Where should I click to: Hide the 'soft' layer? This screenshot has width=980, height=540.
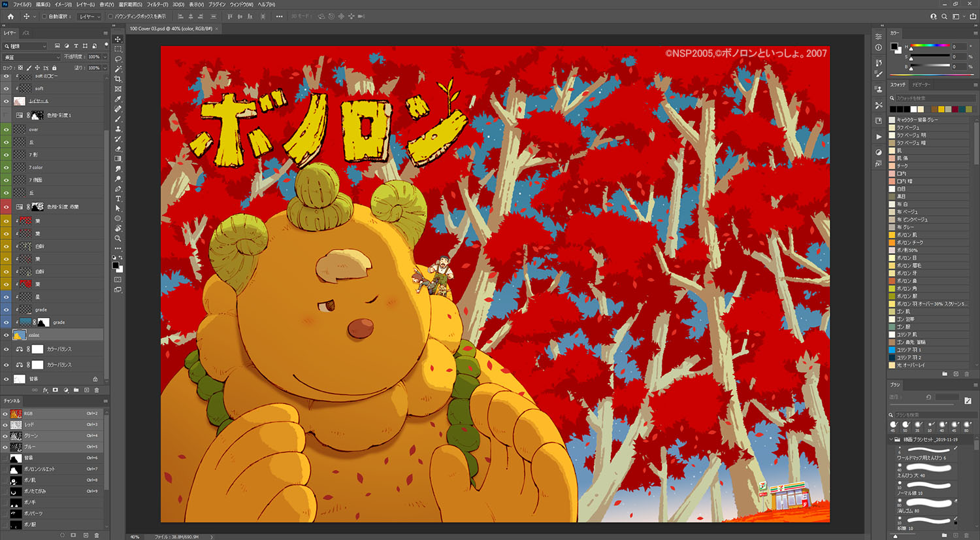[7, 88]
